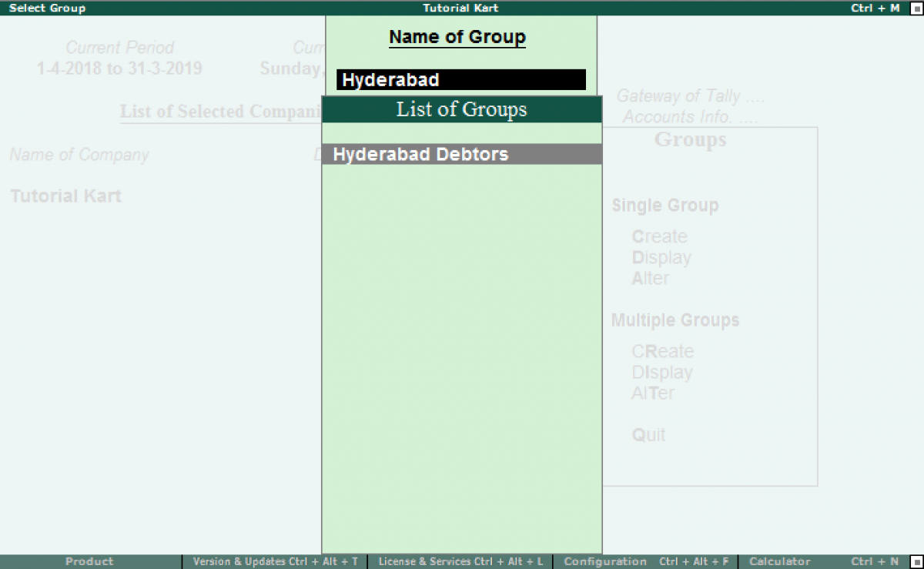Select Hyderabad Debtors from List of Groups
This screenshot has height=569, width=924.
pyautogui.click(x=420, y=154)
